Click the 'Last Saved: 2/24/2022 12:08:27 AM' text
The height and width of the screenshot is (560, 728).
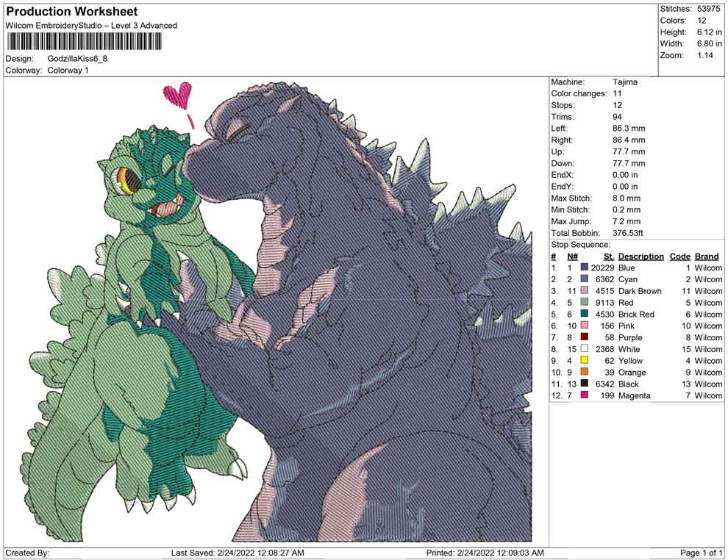point(238,553)
